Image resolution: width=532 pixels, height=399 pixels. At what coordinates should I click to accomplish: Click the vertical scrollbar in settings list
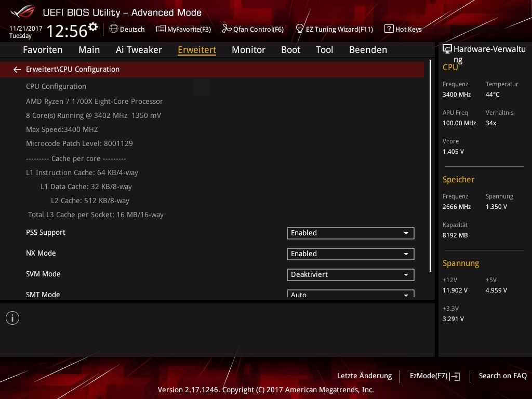click(430, 166)
